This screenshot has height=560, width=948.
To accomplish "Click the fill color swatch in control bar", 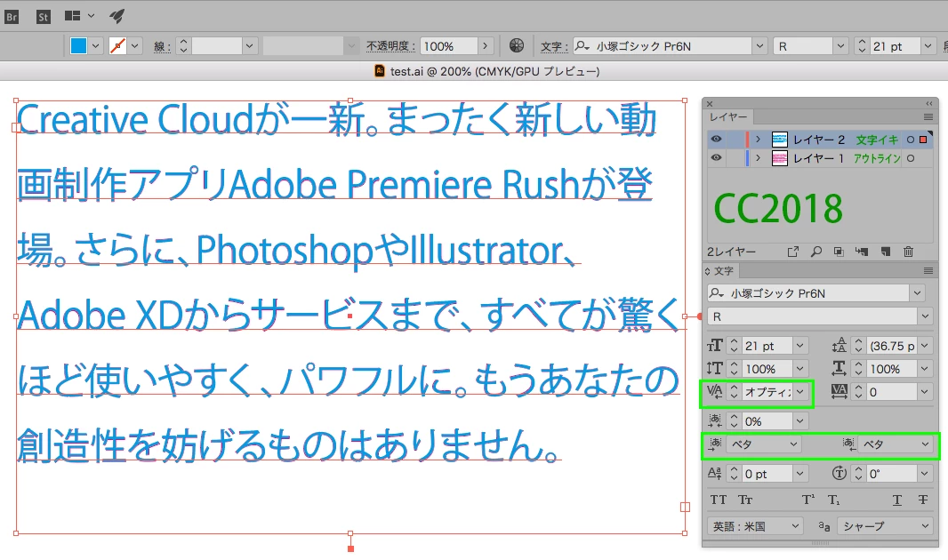I will [78, 46].
